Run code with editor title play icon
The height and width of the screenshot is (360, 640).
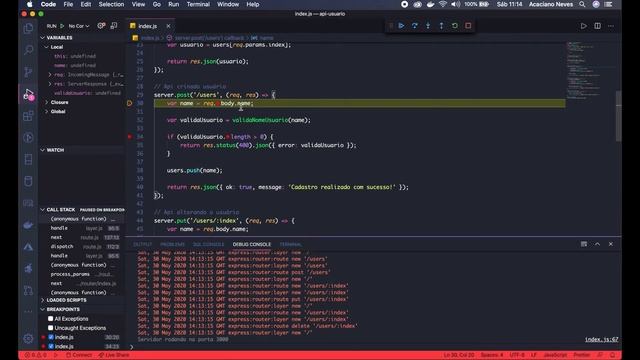click(584, 26)
